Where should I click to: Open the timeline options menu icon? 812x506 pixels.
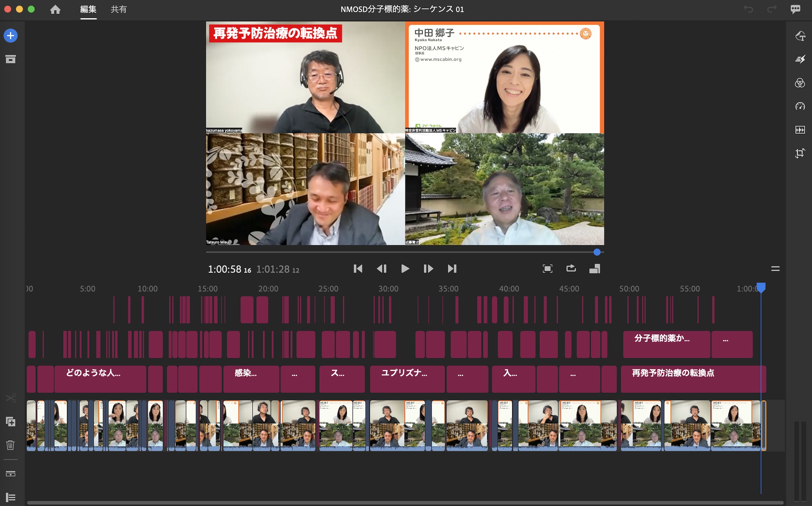(775, 269)
